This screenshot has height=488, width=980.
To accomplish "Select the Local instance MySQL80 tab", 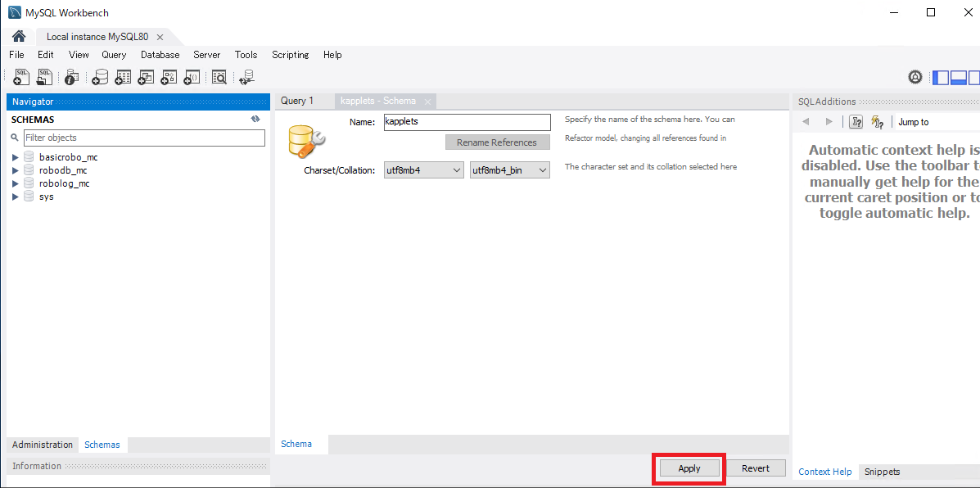I will tap(97, 37).
